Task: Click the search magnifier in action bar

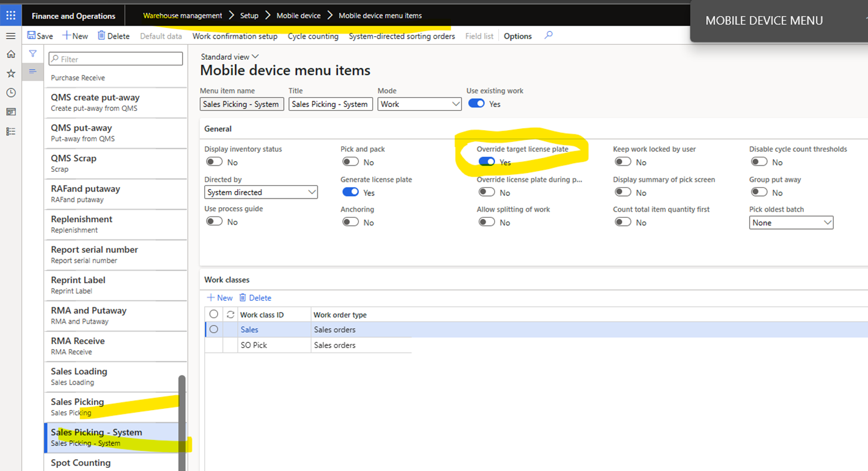Action: pos(549,35)
